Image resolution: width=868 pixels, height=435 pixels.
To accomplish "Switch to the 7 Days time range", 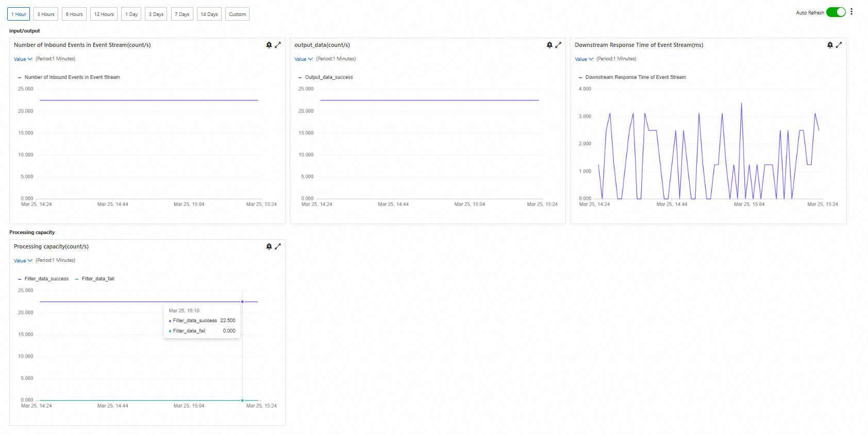I will (182, 14).
